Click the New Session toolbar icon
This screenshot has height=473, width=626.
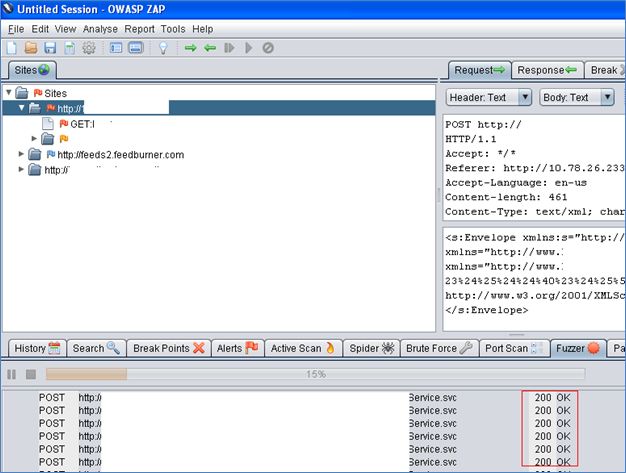[12, 48]
